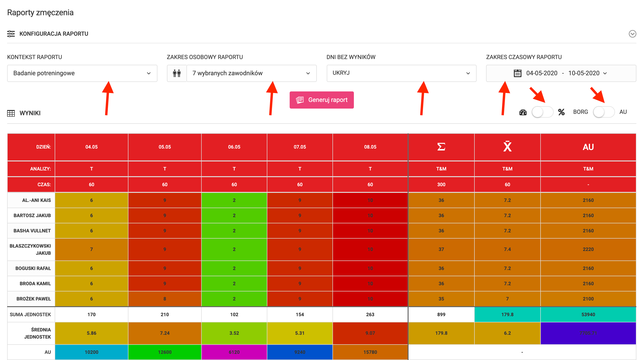Click the purple 7705.71 average AU cell
644x360 pixels.
[x=588, y=333]
